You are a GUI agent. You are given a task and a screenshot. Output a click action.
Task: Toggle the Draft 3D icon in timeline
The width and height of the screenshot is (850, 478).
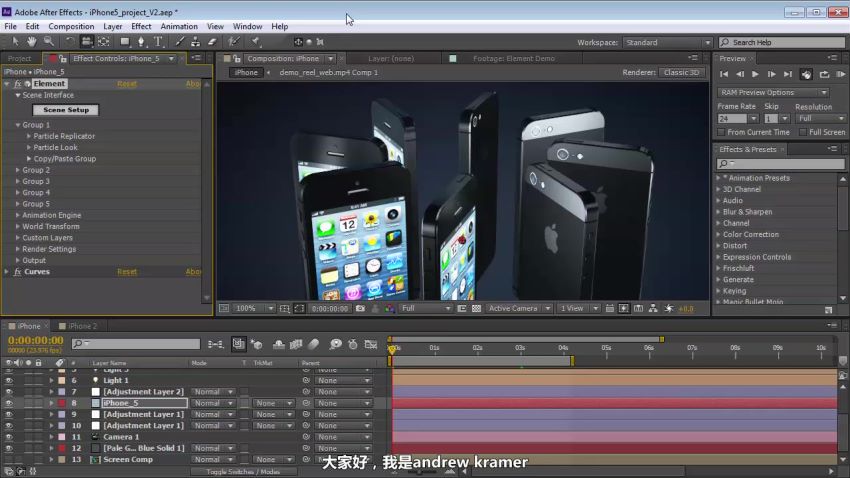click(x=256, y=344)
